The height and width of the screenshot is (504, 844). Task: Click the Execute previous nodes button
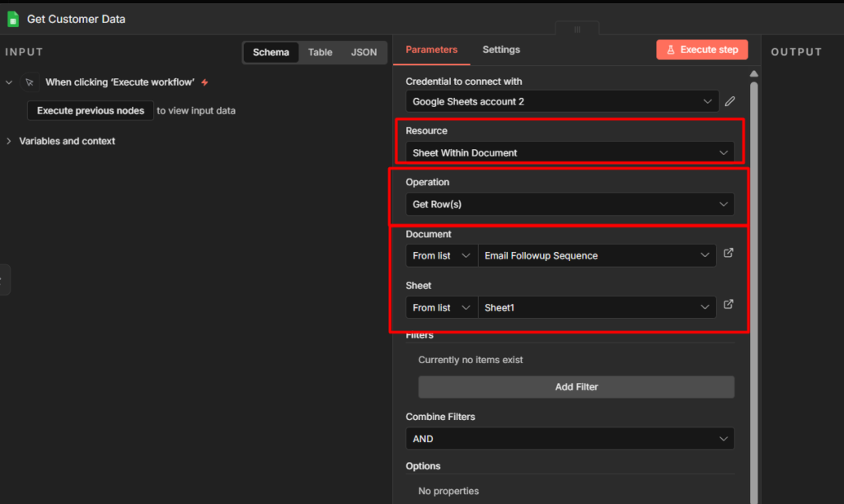[x=90, y=110]
